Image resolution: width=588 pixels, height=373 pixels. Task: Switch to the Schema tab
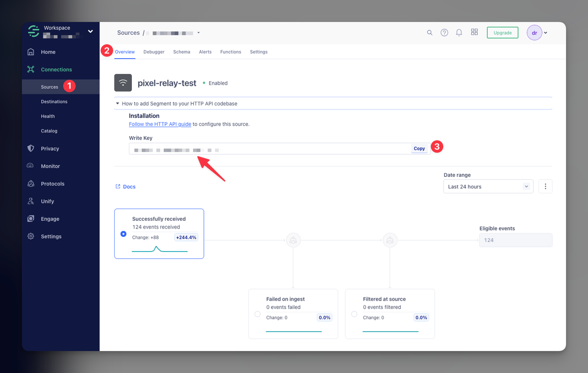[x=182, y=52]
